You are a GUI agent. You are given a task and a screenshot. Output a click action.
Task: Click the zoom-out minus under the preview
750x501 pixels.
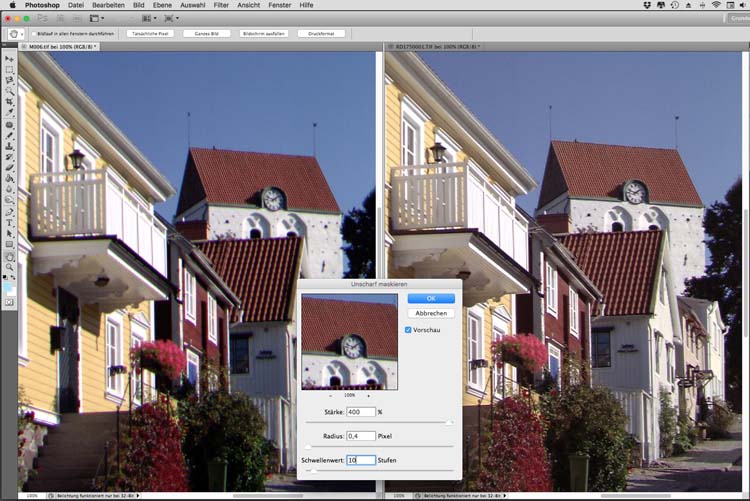click(332, 396)
